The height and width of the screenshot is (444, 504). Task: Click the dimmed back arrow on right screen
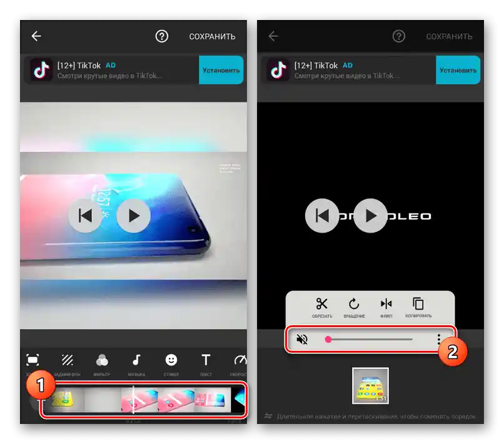[x=273, y=36]
